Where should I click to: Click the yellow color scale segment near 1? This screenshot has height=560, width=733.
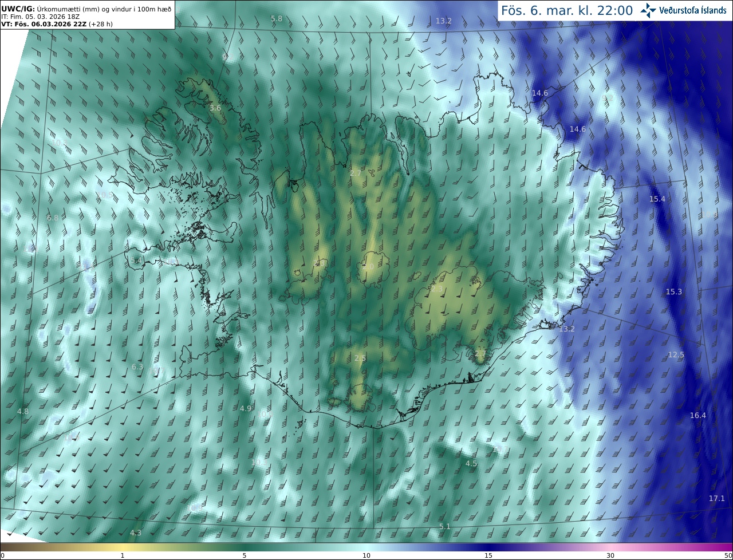pyautogui.click(x=123, y=547)
